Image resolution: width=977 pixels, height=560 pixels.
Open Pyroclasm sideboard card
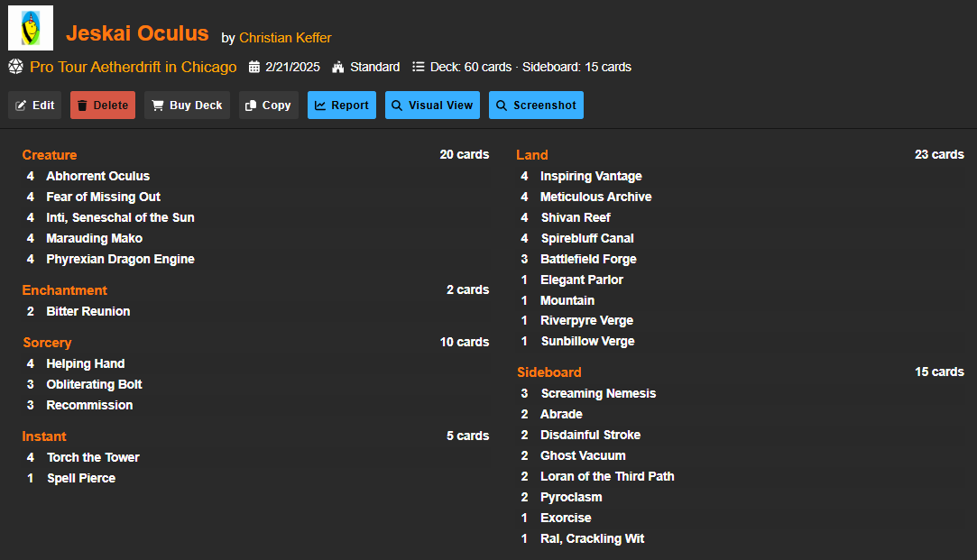pyautogui.click(x=571, y=497)
